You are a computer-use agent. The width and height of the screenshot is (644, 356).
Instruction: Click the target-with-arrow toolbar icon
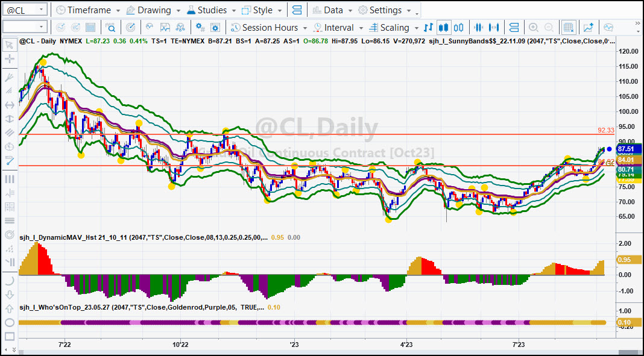point(131,28)
